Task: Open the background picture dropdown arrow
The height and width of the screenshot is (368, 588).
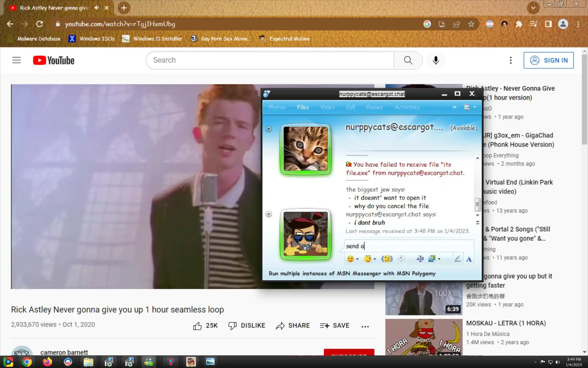Action: click(x=439, y=259)
